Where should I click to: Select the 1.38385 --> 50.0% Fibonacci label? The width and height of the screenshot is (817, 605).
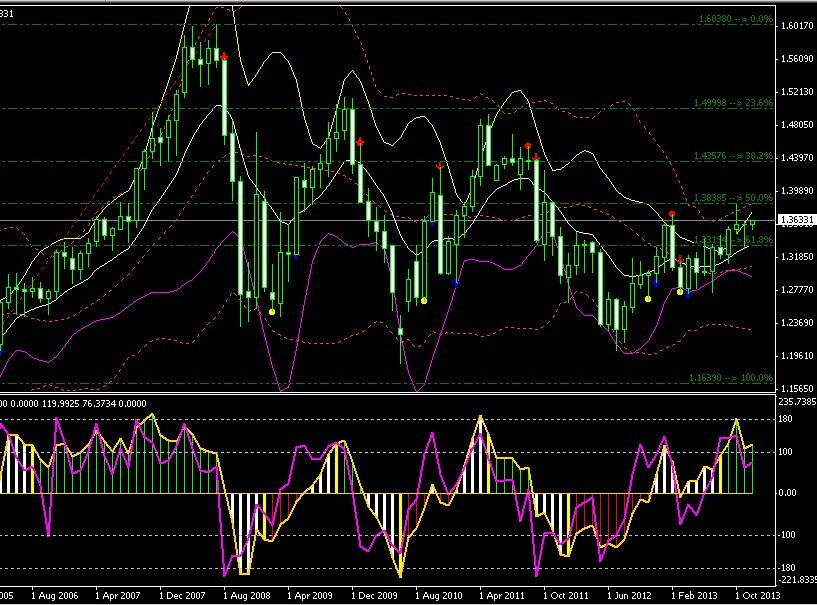[733, 198]
